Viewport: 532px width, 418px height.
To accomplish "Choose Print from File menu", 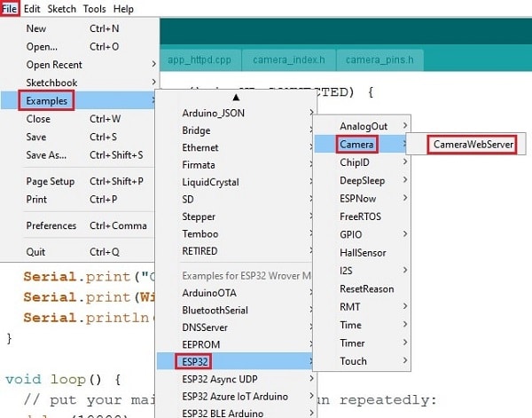I will [x=80, y=200].
